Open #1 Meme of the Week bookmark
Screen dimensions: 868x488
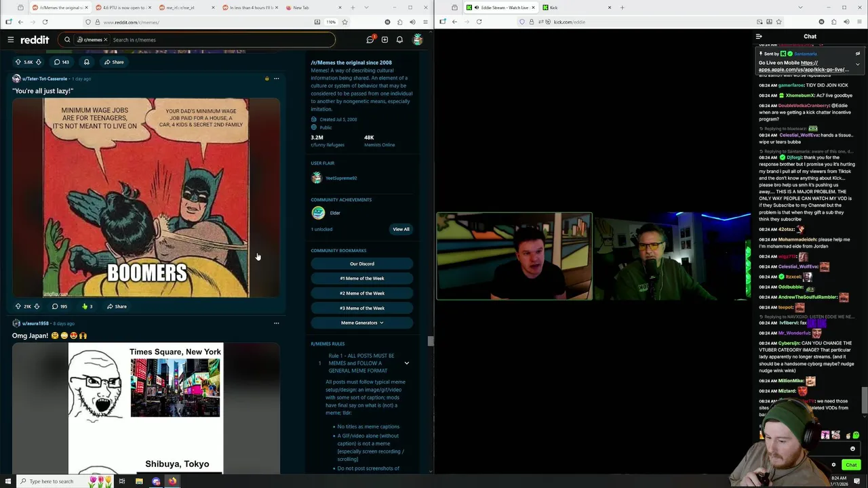point(362,279)
